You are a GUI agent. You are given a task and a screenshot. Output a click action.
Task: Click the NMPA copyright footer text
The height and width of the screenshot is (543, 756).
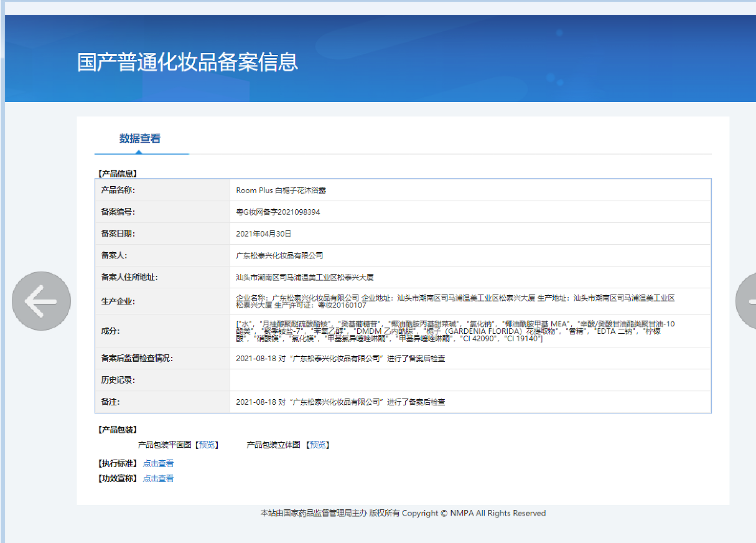[403, 513]
